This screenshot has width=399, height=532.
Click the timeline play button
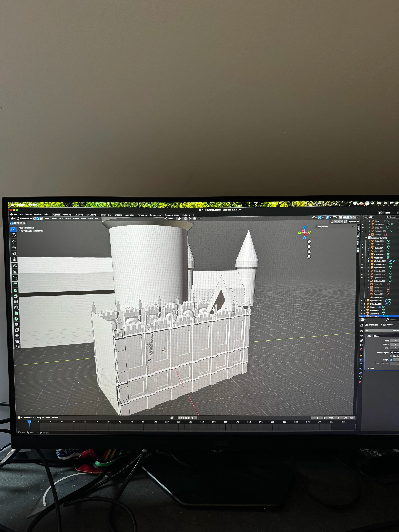click(x=189, y=418)
